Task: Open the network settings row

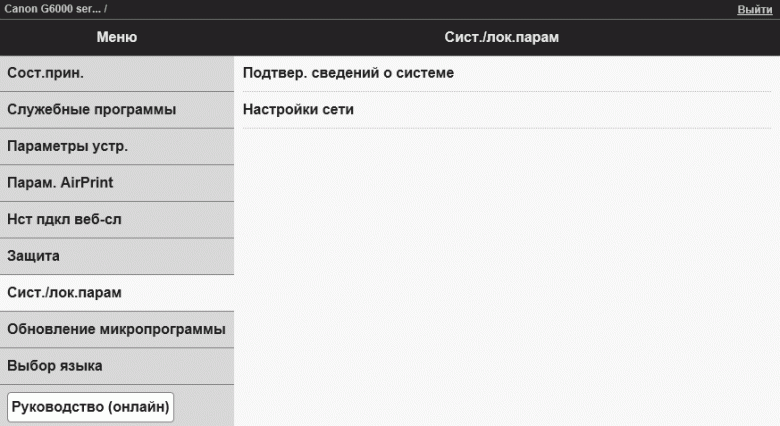Action: click(299, 109)
